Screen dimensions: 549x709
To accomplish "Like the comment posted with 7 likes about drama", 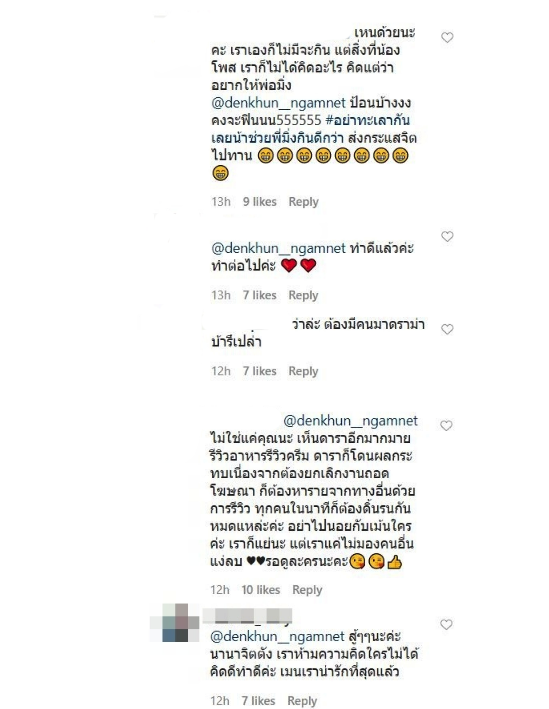I will pos(447,329).
